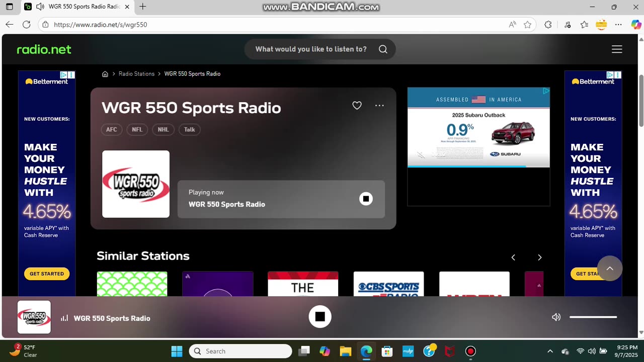
Task: Open the three-dot options menu
Action: point(379,106)
